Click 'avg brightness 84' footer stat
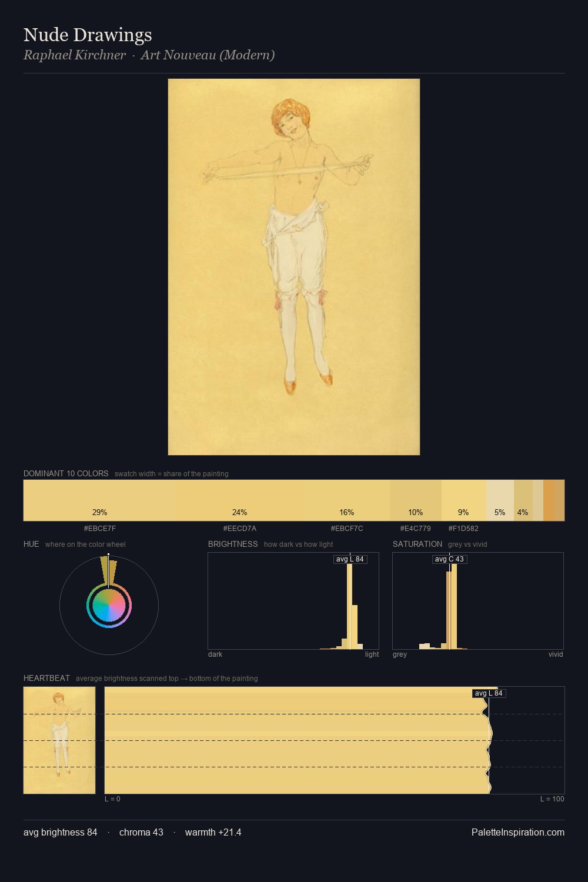The height and width of the screenshot is (882, 588). 61,832
